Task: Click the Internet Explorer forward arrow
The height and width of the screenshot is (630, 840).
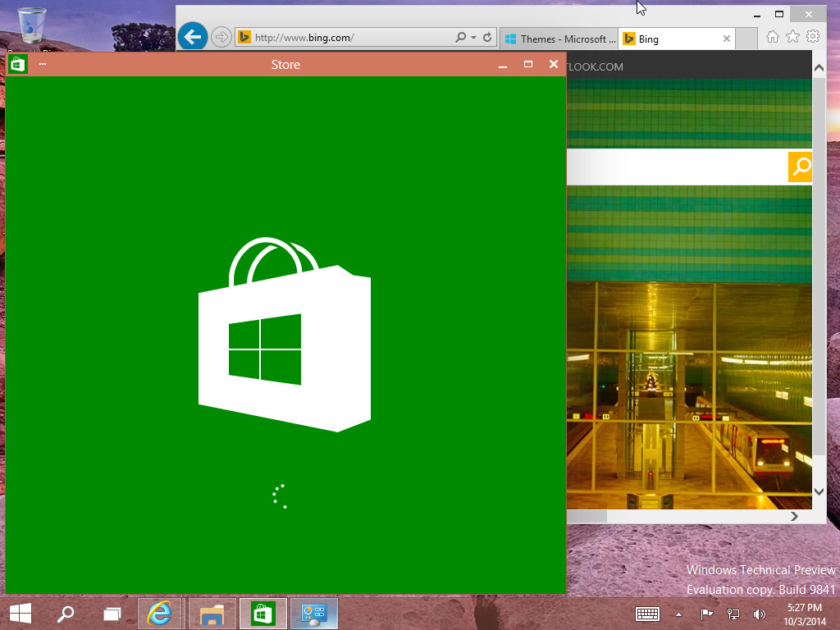Action: (221, 38)
